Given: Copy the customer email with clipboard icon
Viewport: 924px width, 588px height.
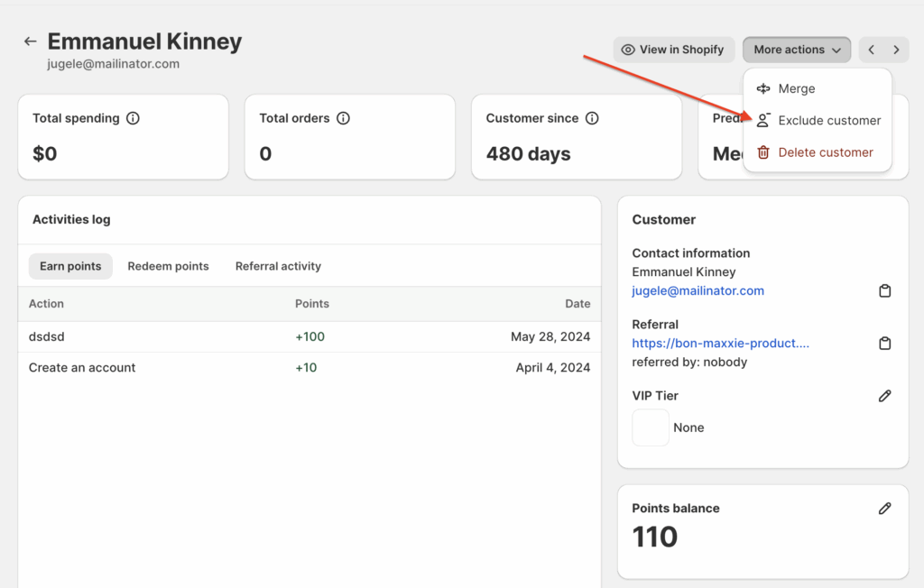Looking at the screenshot, I should [x=884, y=291].
